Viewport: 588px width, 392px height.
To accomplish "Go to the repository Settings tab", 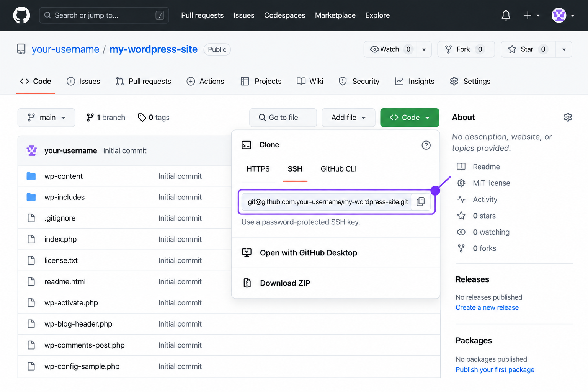I will 470,81.
